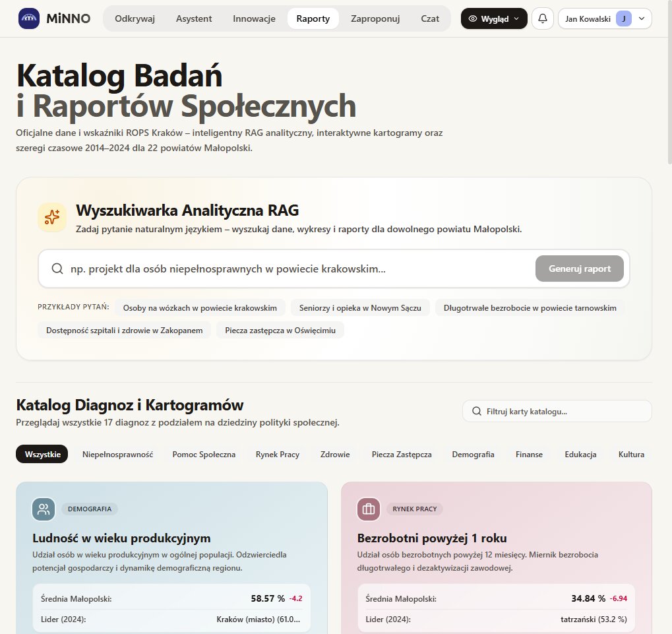Click the value 58.57 %
This screenshot has height=634, width=672.
[268, 598]
